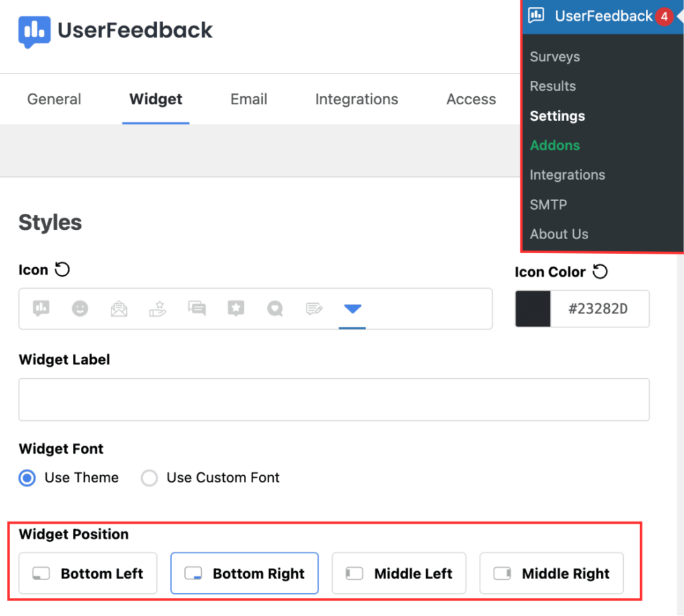684x616 pixels.
Task: Switch to the General tab
Action: pyautogui.click(x=53, y=99)
